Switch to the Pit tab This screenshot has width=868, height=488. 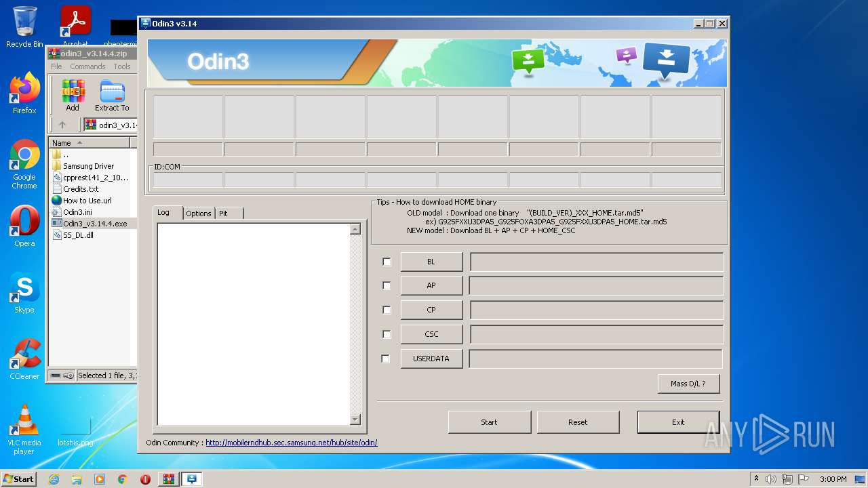pyautogui.click(x=229, y=213)
